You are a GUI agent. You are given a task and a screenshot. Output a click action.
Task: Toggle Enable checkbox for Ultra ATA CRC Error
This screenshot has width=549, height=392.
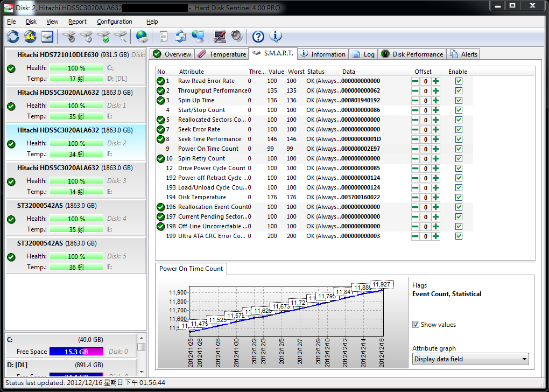pos(459,236)
